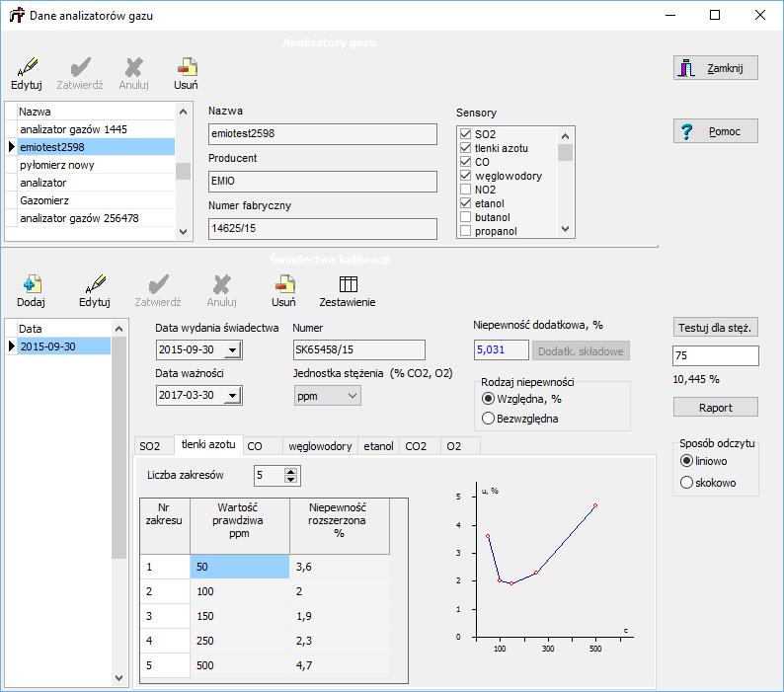Click the analyzer list scrollbar thumb
784x692 pixels.
click(x=183, y=171)
